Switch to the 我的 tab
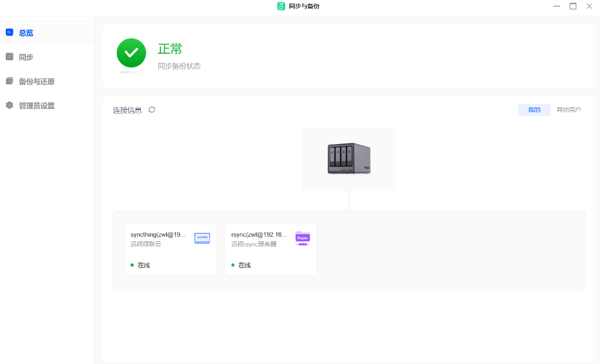Image resolution: width=600 pixels, height=364 pixels. (534, 110)
